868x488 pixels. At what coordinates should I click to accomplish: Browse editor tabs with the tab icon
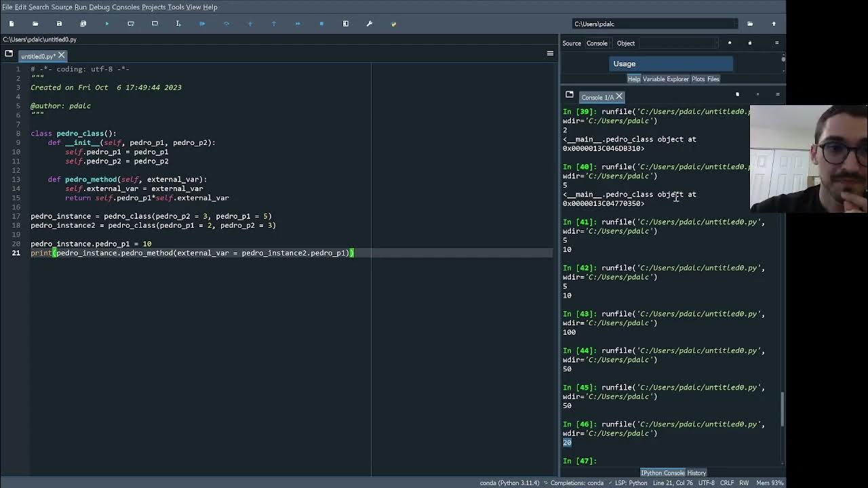click(x=9, y=54)
